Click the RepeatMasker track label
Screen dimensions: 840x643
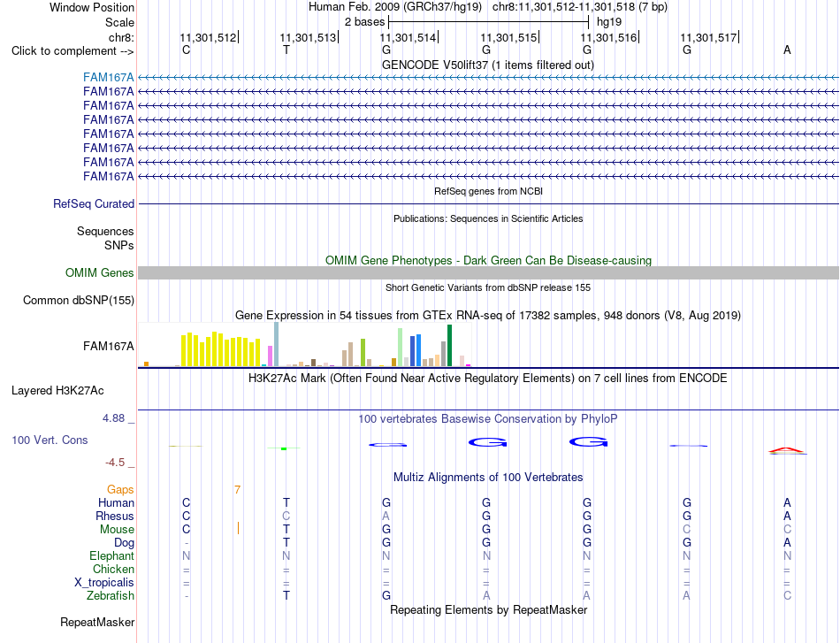97,622
